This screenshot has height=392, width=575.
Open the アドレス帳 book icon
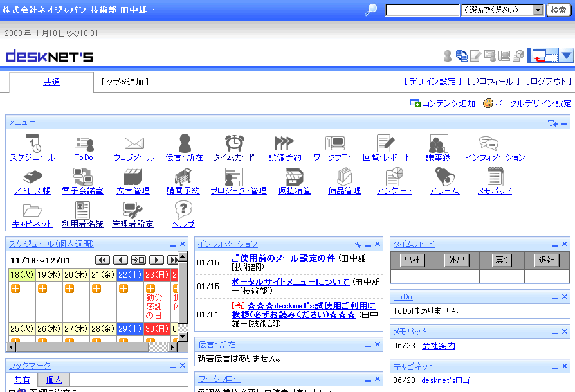coord(33,177)
